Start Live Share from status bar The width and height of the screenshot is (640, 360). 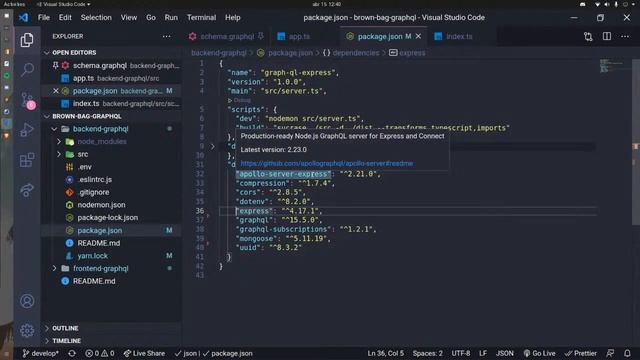coord(144,353)
